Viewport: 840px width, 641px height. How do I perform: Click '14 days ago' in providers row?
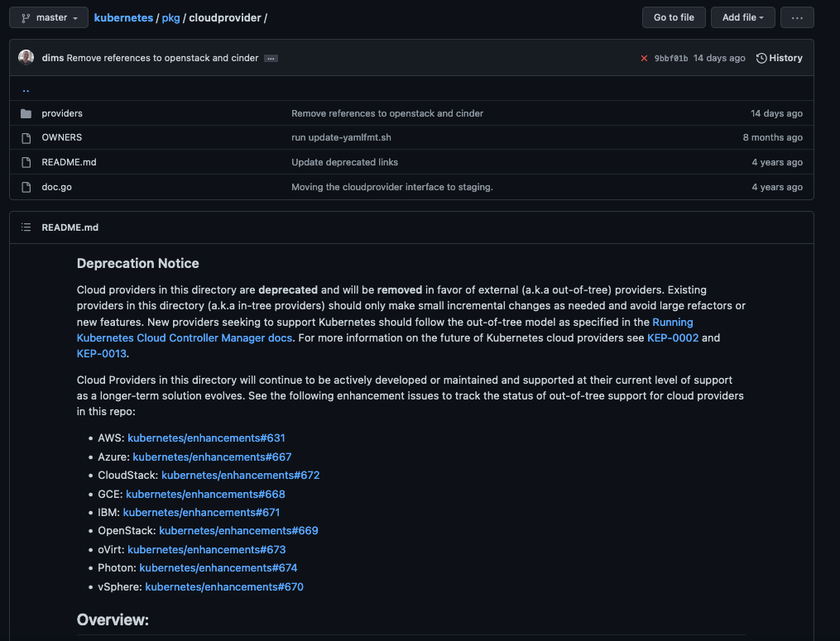pos(777,113)
